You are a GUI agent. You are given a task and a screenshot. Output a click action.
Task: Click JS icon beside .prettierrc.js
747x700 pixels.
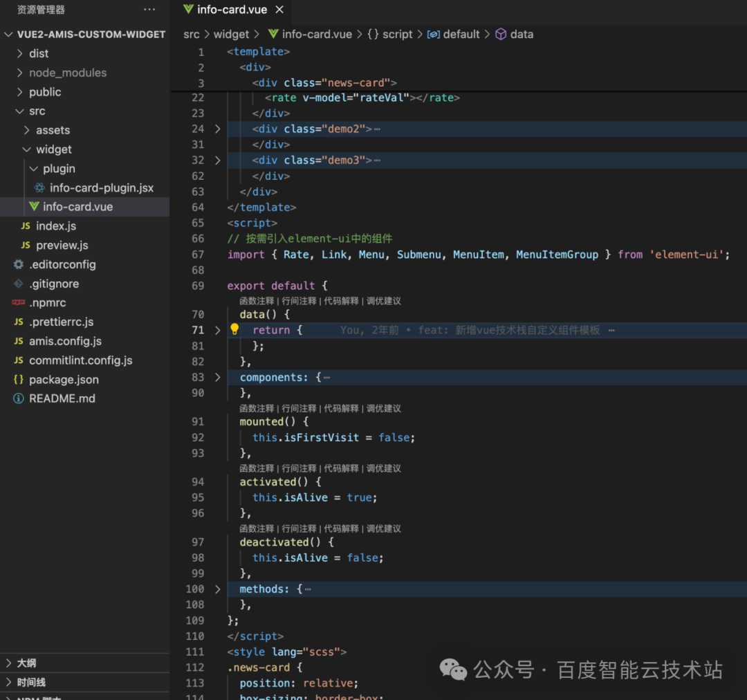(x=19, y=322)
